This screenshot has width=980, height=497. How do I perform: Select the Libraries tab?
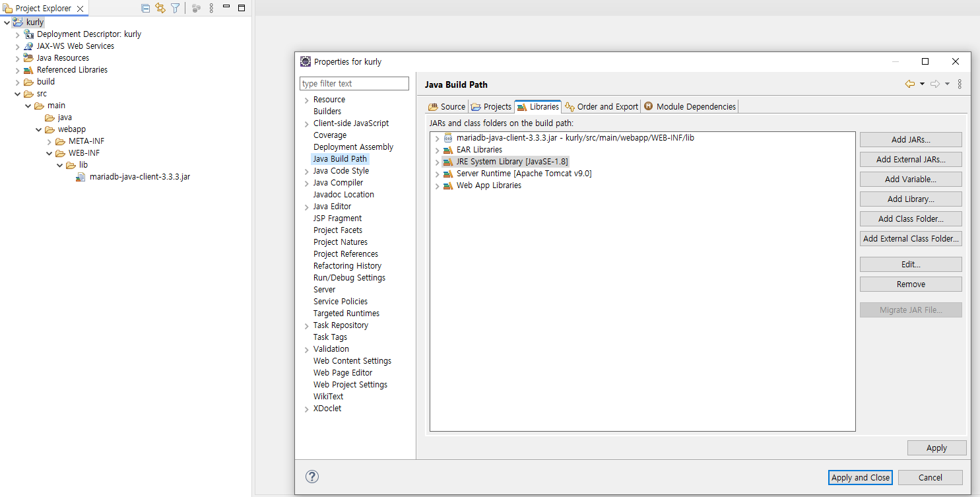point(538,106)
